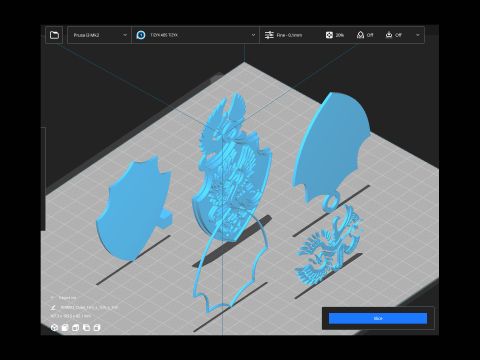This screenshot has height=360, width=480.
Task: Open the Prusa i3 Mk2 printer dropdown
Action: pos(99,35)
